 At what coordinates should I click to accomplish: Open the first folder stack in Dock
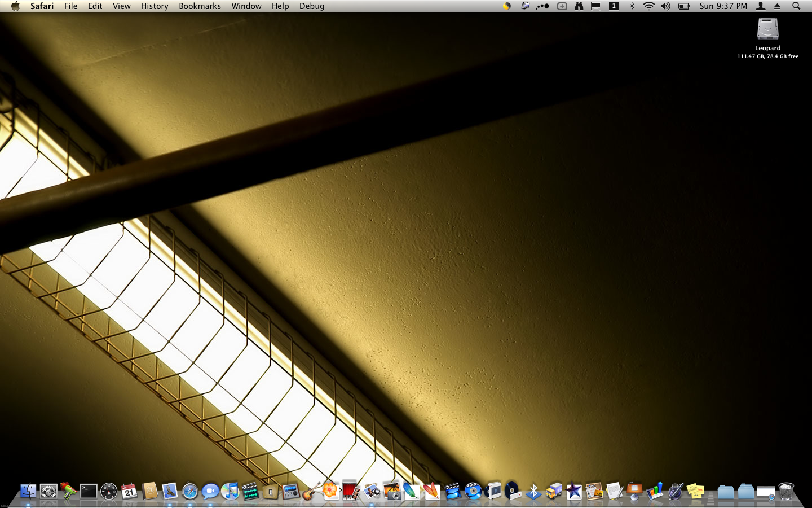click(726, 492)
